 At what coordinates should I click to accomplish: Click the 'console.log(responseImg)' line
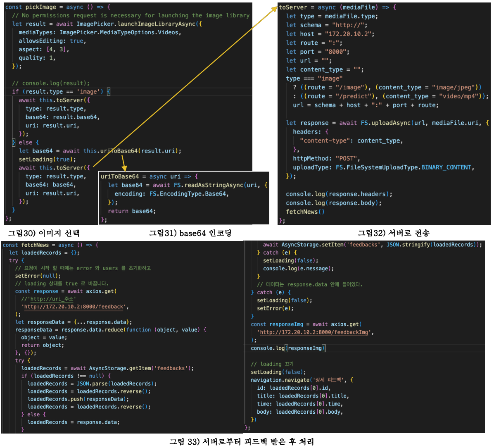click(287, 348)
